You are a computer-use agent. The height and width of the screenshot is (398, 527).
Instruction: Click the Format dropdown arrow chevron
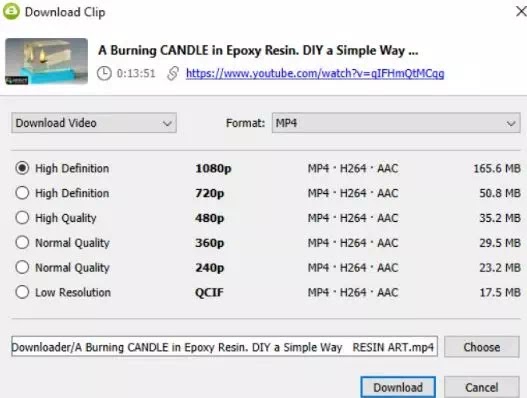511,124
